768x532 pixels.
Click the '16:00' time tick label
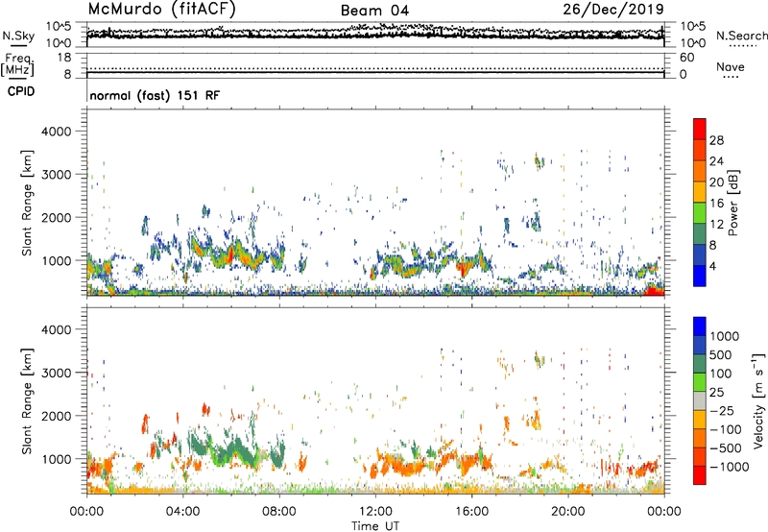tap(471, 512)
